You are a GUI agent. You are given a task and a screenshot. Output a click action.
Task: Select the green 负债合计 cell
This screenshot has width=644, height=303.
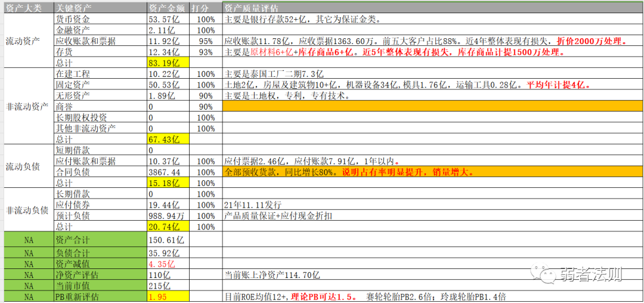coord(101,252)
